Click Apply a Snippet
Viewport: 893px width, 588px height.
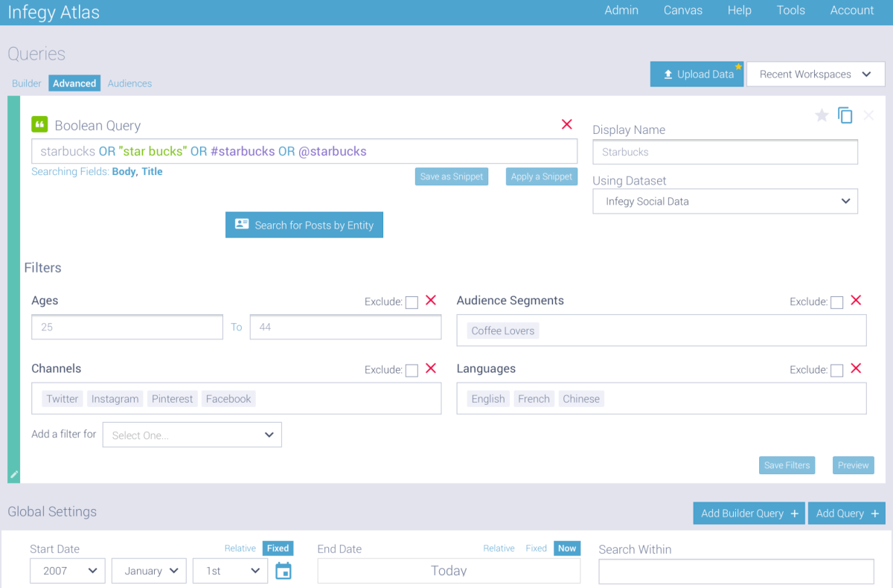(542, 176)
